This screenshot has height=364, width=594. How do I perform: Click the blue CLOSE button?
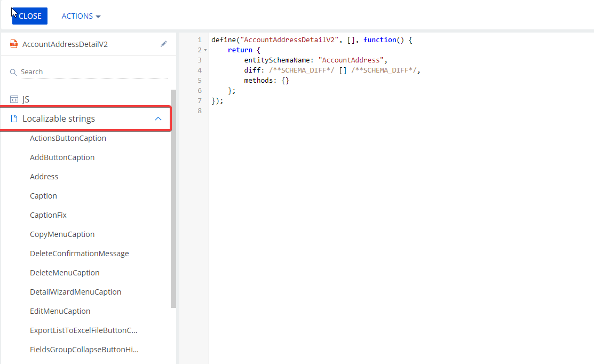click(29, 16)
